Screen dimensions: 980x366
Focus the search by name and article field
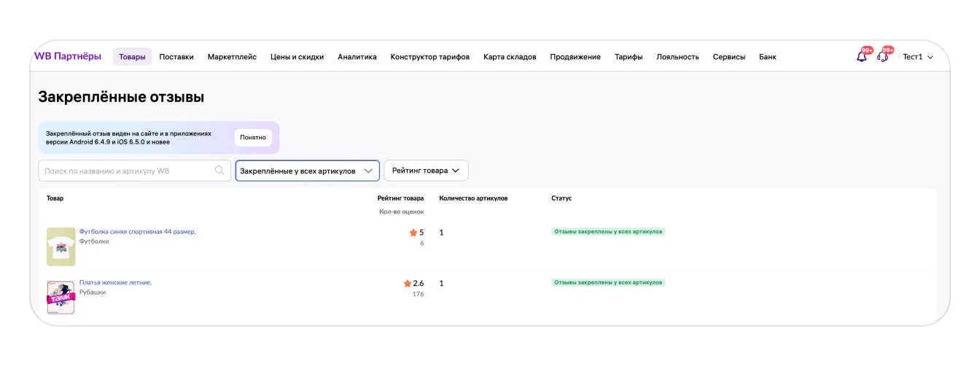128,171
